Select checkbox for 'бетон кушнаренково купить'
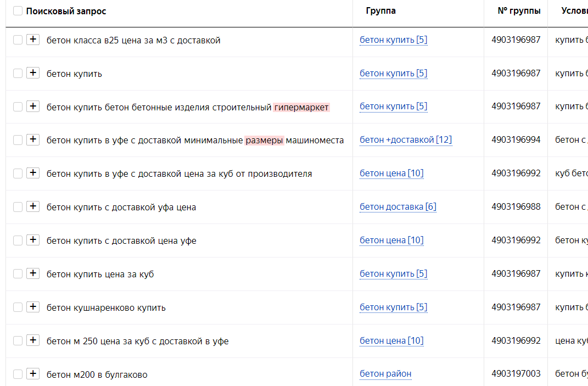Image resolution: width=588 pixels, height=386 pixels. (x=18, y=307)
